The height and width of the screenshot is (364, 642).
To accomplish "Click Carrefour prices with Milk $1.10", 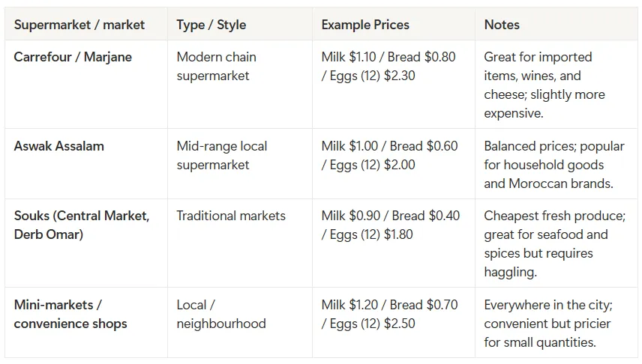I will [x=388, y=66].
